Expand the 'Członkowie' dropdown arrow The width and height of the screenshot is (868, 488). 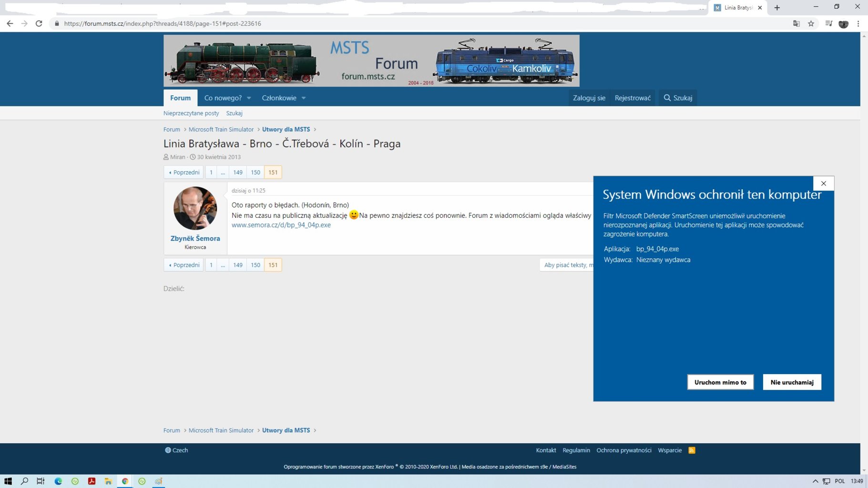[304, 98]
